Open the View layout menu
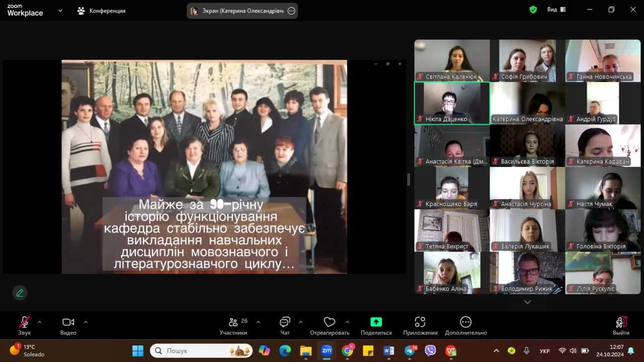 [x=556, y=10]
